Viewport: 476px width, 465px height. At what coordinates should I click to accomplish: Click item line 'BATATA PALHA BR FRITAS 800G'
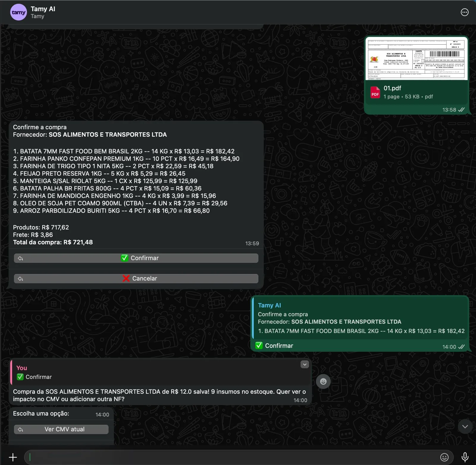[x=107, y=188]
